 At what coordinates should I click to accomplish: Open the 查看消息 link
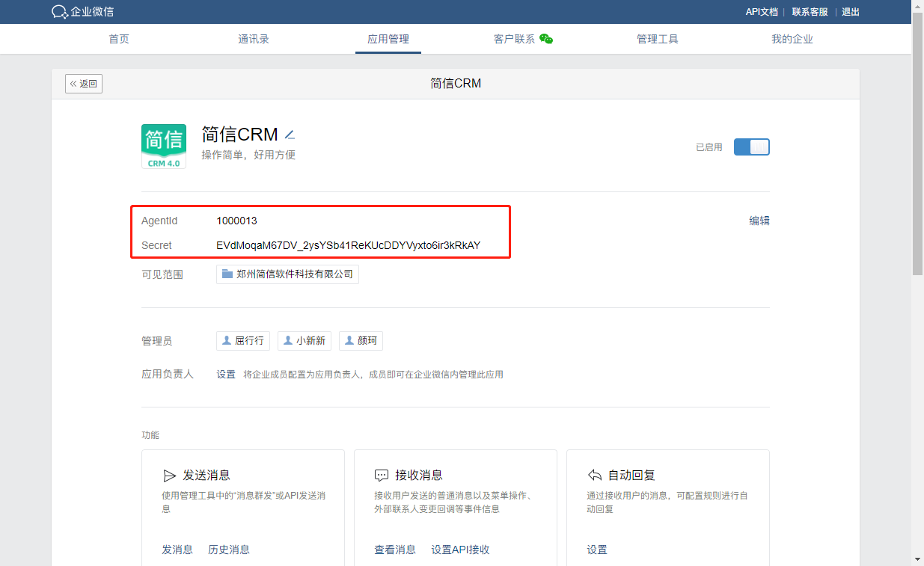395,550
